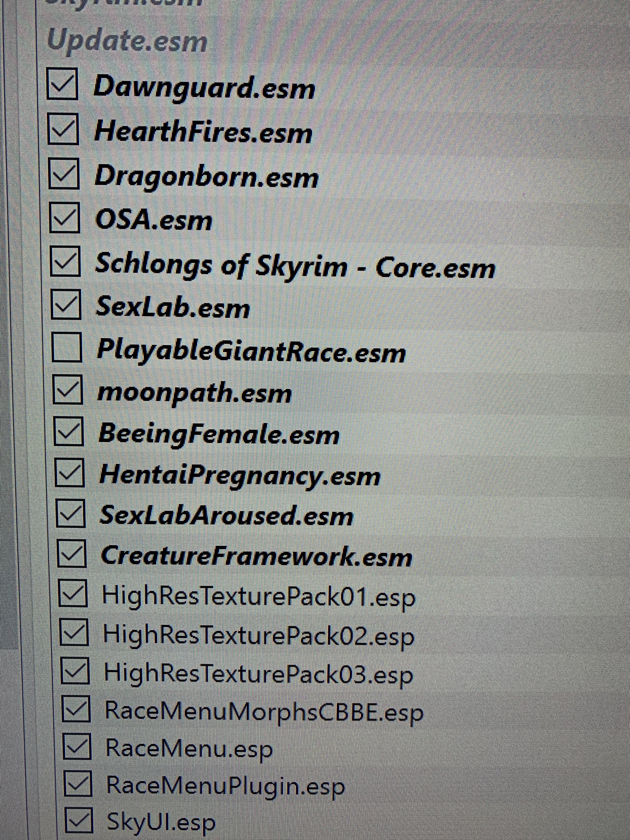Select the HighResTexturePack01.esp plugin name
The height and width of the screenshot is (840, 630).
259,598
